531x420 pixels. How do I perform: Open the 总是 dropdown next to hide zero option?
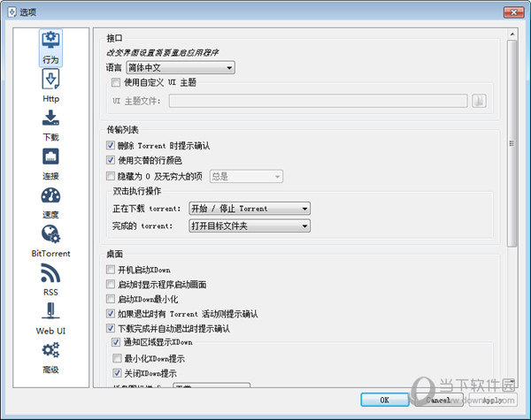pos(246,176)
